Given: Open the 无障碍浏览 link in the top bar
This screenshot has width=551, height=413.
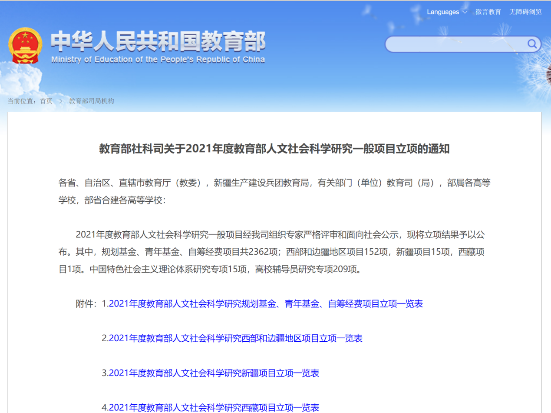Looking at the screenshot, I should pyautogui.click(x=526, y=12).
